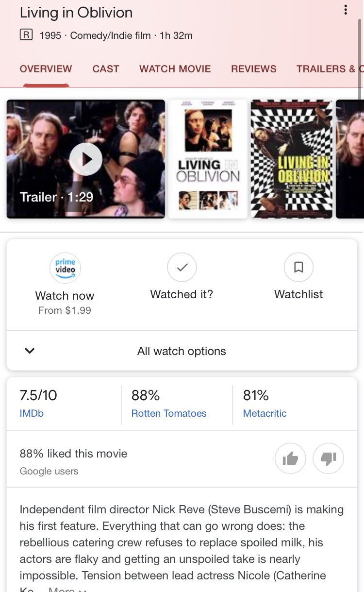View the white Living in Oblivion poster

pos(208,159)
